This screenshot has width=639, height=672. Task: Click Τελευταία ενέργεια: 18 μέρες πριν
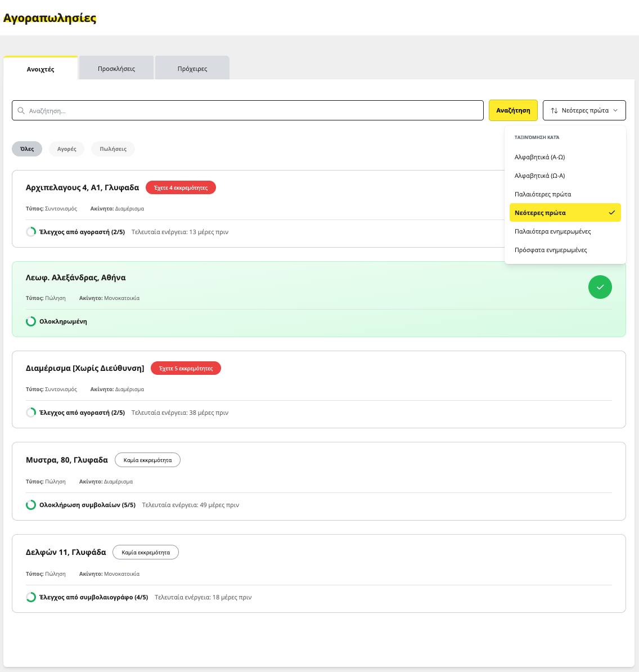click(x=203, y=597)
